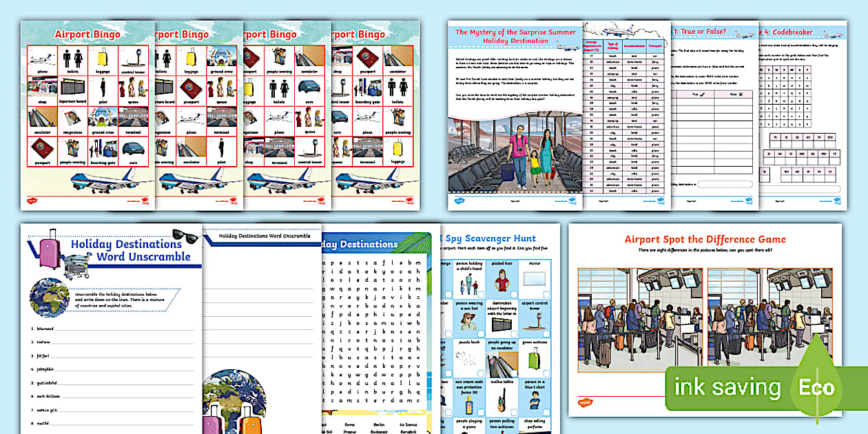
Task: Click the departure board image on Airport Bingo
Action: [x=72, y=88]
